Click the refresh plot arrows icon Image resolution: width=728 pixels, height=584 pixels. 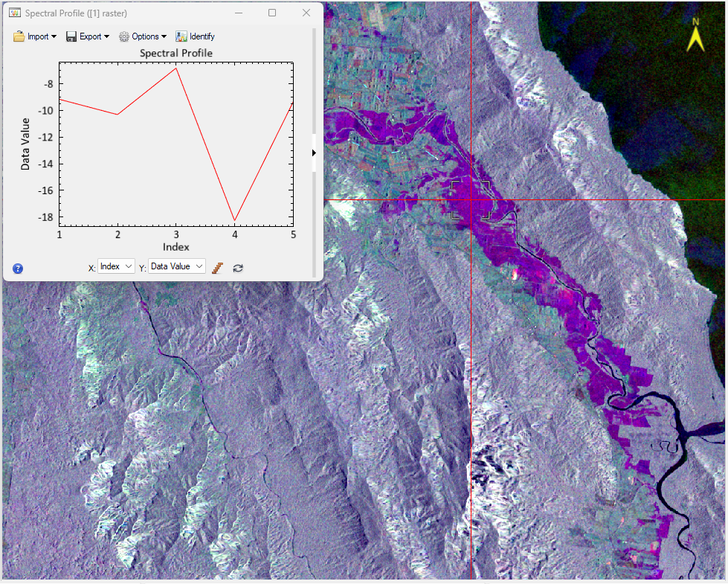coord(238,268)
